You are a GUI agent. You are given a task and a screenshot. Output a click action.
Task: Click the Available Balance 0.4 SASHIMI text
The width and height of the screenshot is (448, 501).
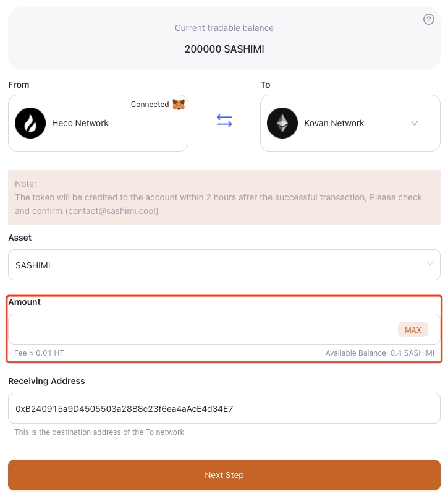[x=379, y=353]
